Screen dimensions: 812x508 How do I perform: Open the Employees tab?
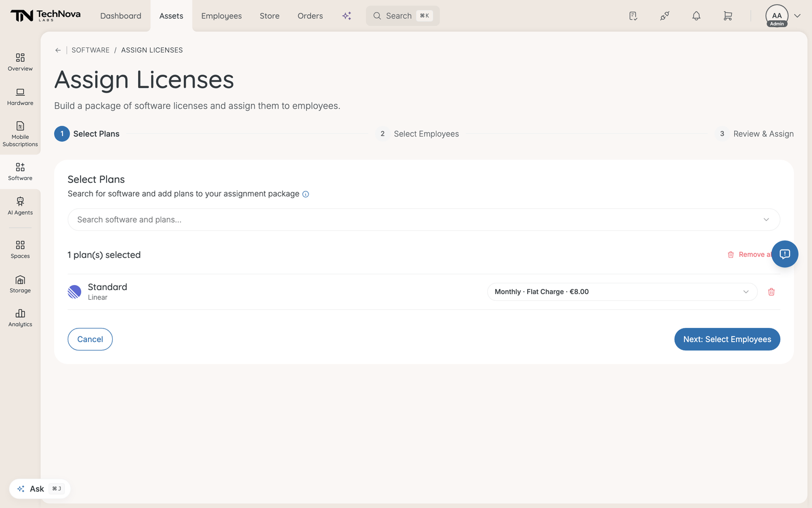(x=222, y=16)
